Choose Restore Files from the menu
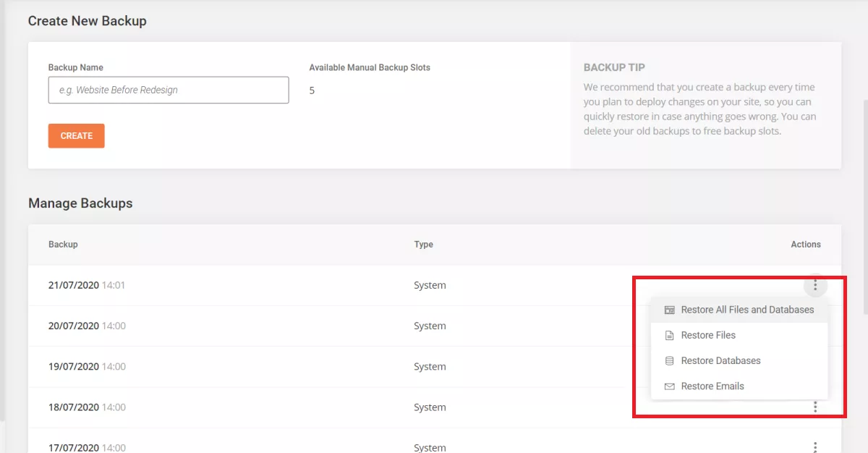 pos(739,335)
